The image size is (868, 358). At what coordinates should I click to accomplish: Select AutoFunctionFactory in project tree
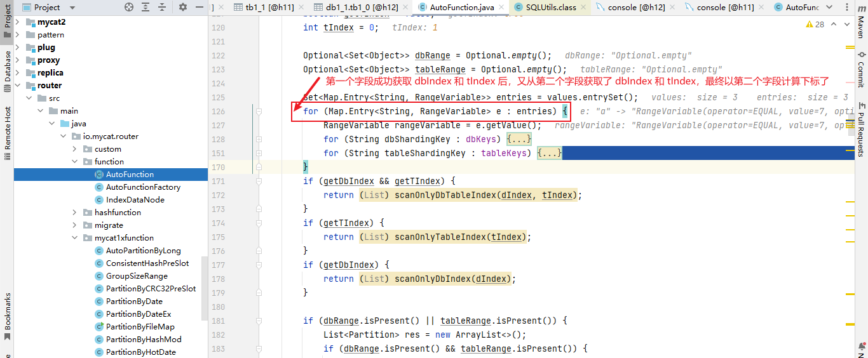[143, 187]
